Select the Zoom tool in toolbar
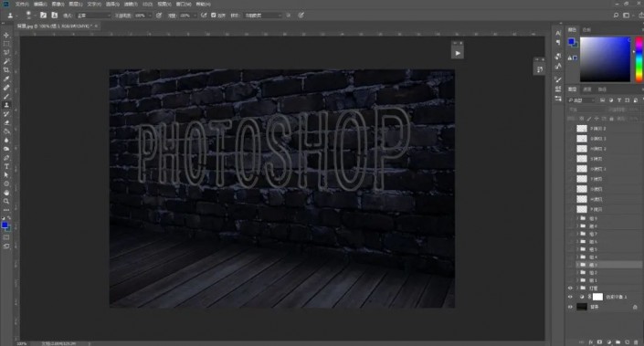 pyautogui.click(x=6, y=201)
